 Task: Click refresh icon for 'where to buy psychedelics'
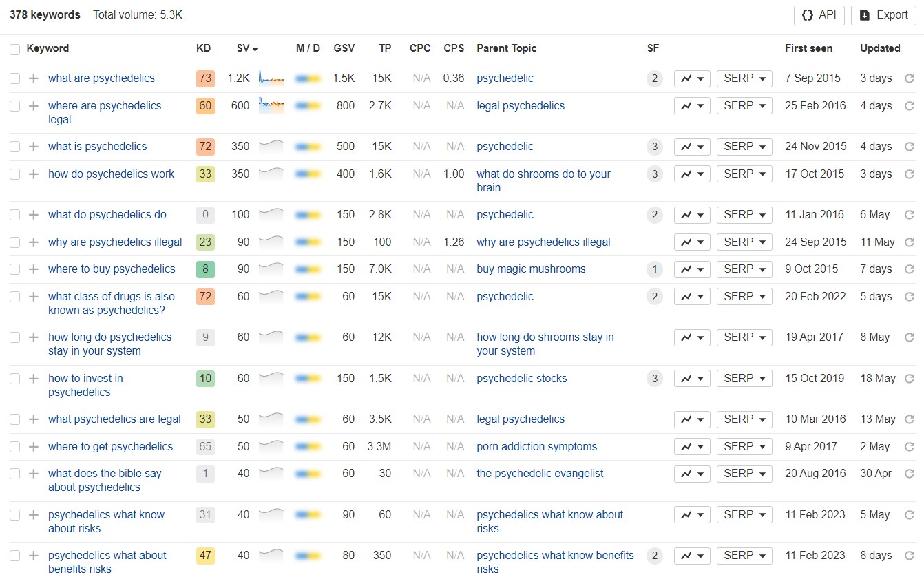pyautogui.click(x=909, y=269)
